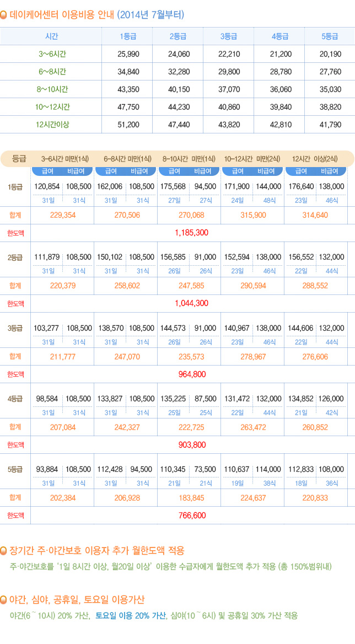
Task: Click the heading 데이케어센터 이용비용 안내
Action: (x=62, y=15)
